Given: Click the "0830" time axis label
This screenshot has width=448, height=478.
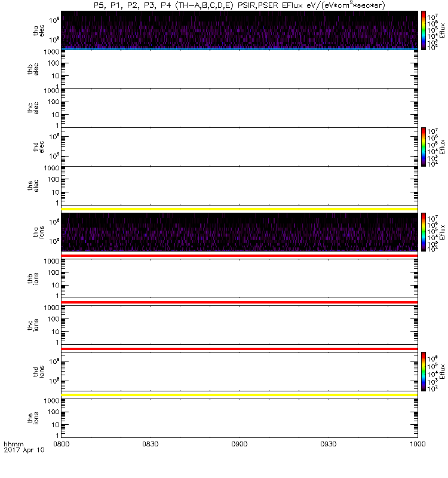Looking at the screenshot, I should (x=151, y=444).
